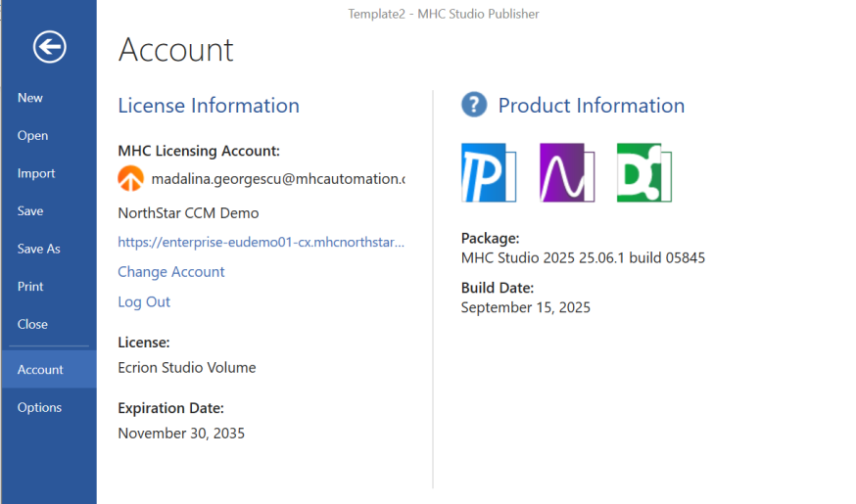This screenshot has height=504, width=856.
Task: Click the MHC Studio 2025 25.06.1 build text
Action: (583, 257)
